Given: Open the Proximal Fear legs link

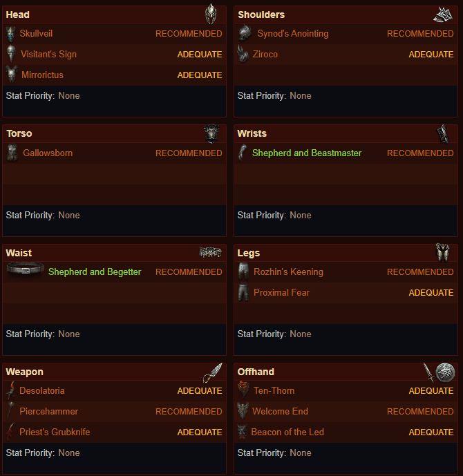Looking at the screenshot, I should [x=281, y=293].
